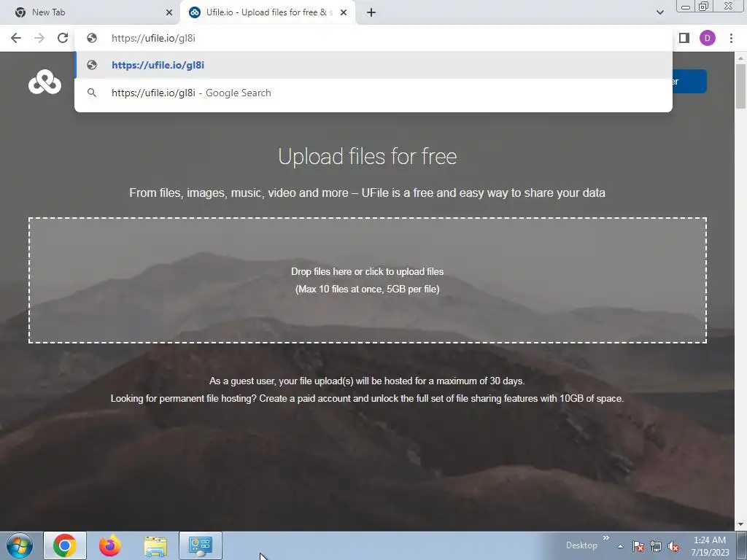Close the Ufile.io tab
The image size is (747, 560).
point(344,12)
